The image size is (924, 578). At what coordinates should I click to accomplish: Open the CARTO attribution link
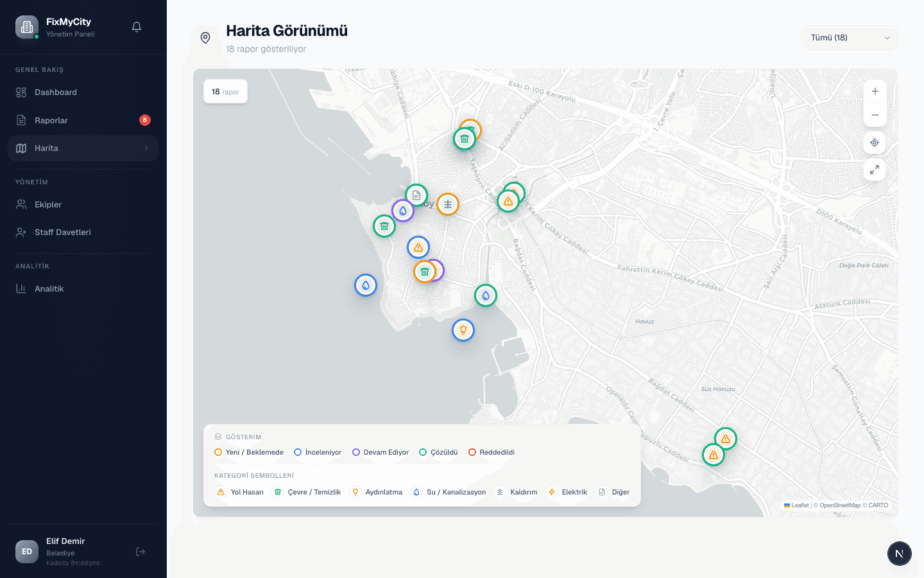(x=878, y=505)
